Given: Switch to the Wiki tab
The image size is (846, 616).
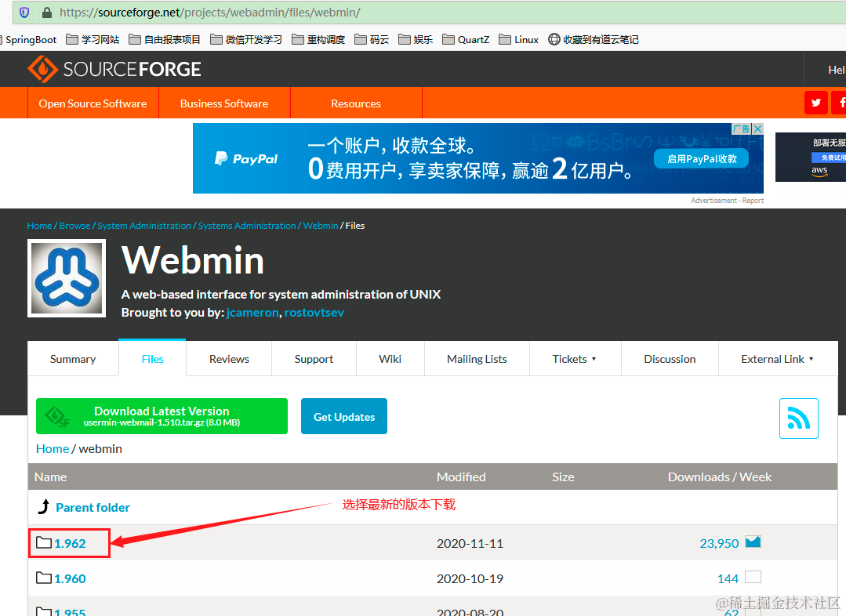Looking at the screenshot, I should pyautogui.click(x=390, y=359).
